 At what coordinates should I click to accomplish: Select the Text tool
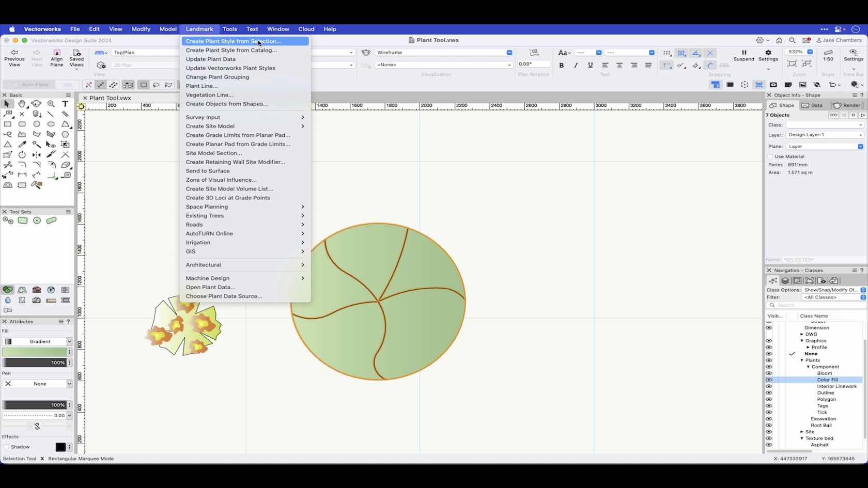point(65,104)
